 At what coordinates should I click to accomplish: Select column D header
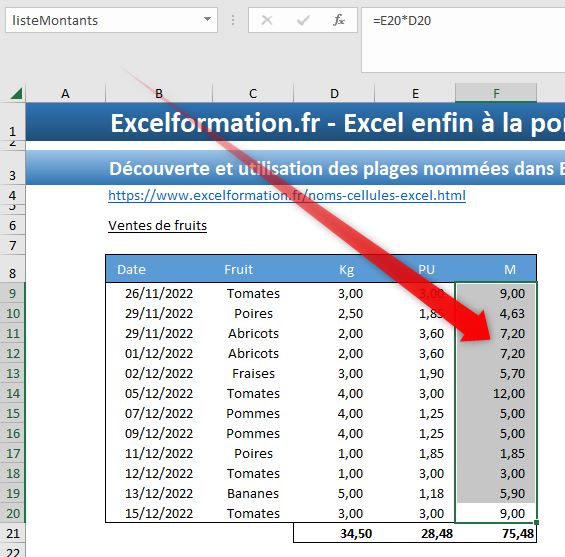(x=334, y=93)
